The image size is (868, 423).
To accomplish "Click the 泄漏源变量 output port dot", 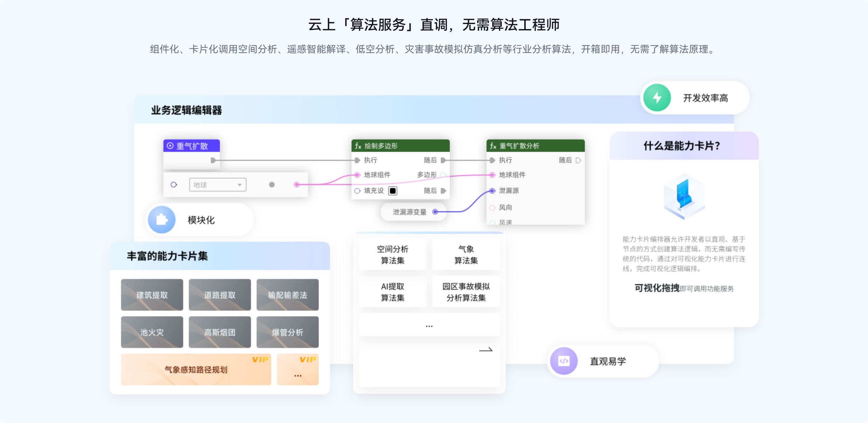I will (435, 212).
